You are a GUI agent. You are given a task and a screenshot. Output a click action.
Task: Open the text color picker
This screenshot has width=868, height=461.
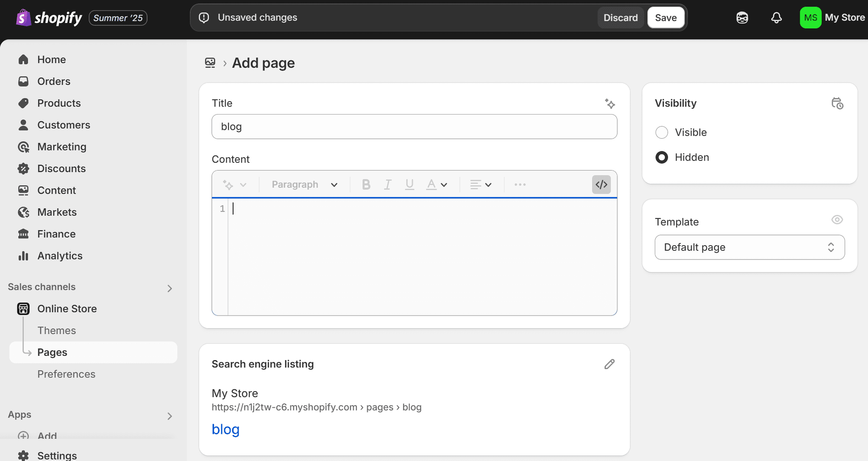point(437,184)
